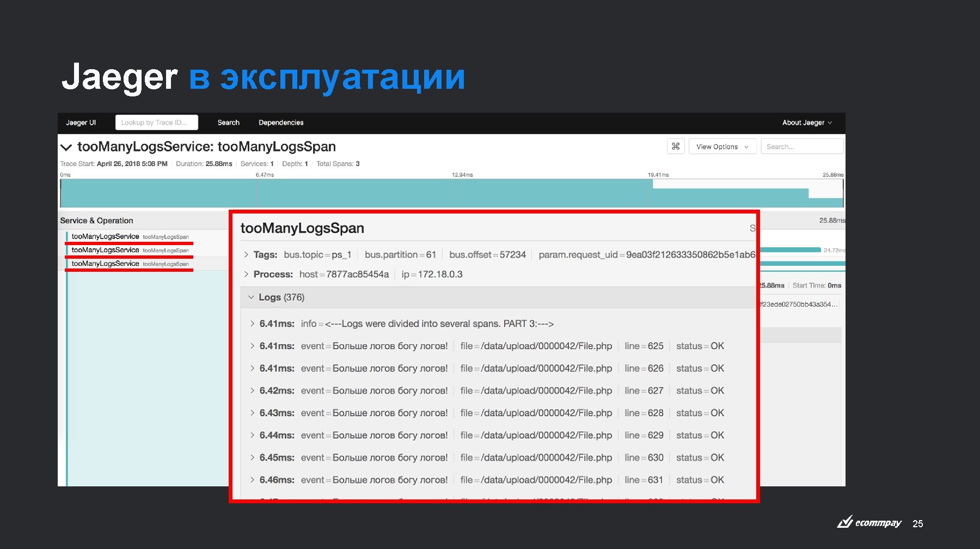Screen dimensions: 980x549
Task: Expand log entry with line=629
Action: click(252, 435)
